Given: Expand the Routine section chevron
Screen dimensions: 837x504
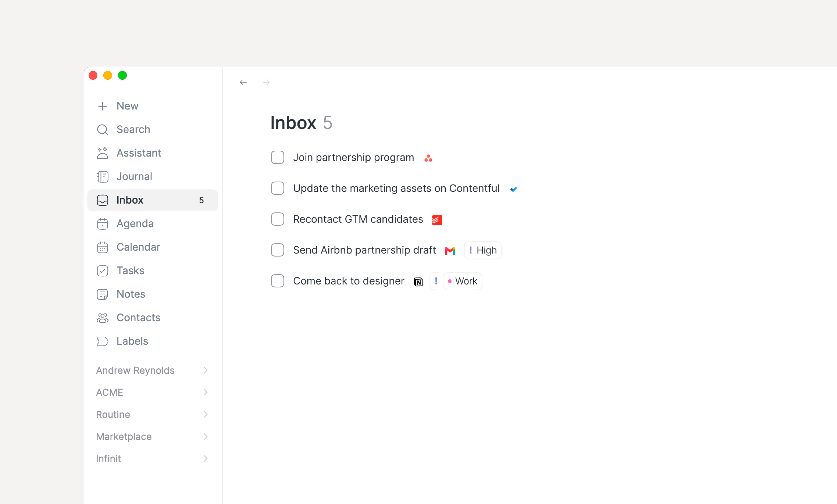Looking at the screenshot, I should coord(206,414).
